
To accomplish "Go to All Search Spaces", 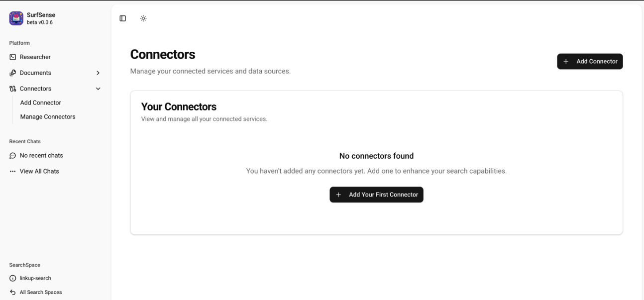I will [x=40, y=292].
